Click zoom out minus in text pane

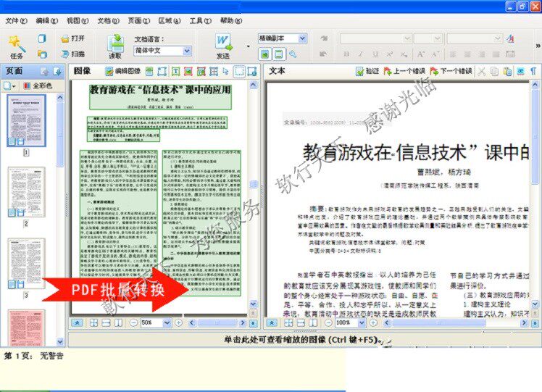click(x=328, y=323)
